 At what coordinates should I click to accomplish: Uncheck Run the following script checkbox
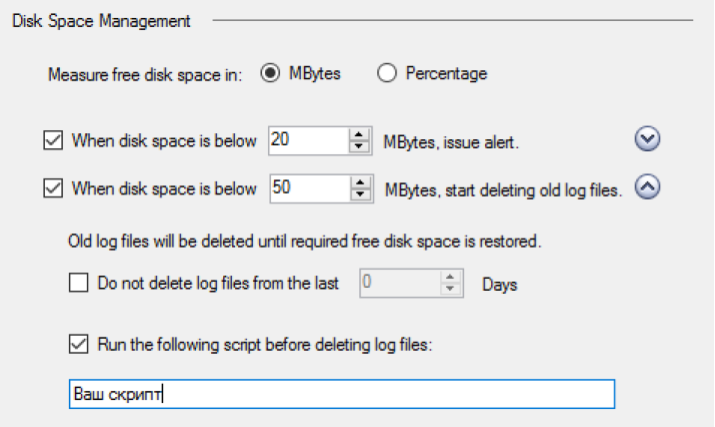click(x=79, y=344)
